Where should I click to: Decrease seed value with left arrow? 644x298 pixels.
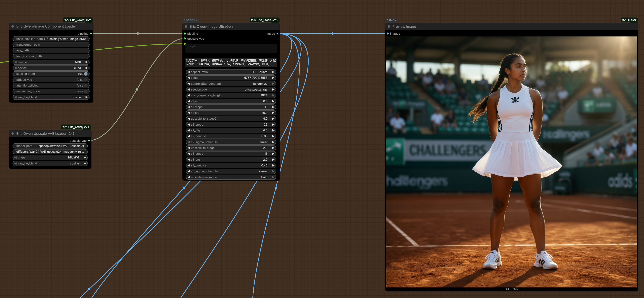pos(189,78)
